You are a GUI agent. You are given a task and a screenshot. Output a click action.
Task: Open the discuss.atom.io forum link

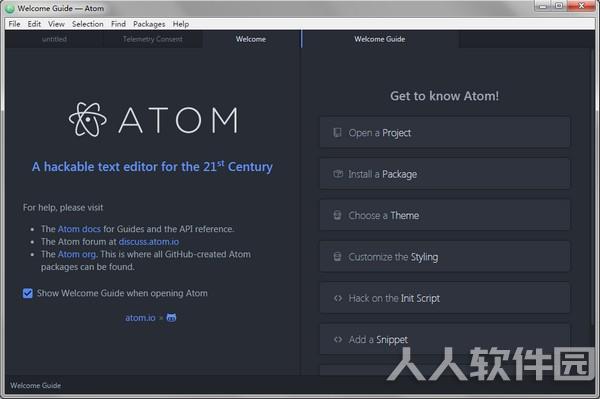(x=149, y=242)
